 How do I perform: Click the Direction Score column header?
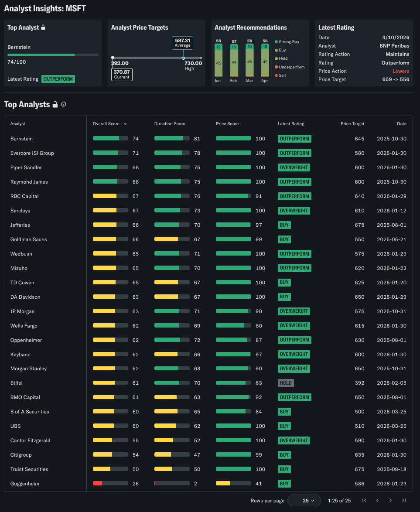(x=170, y=124)
